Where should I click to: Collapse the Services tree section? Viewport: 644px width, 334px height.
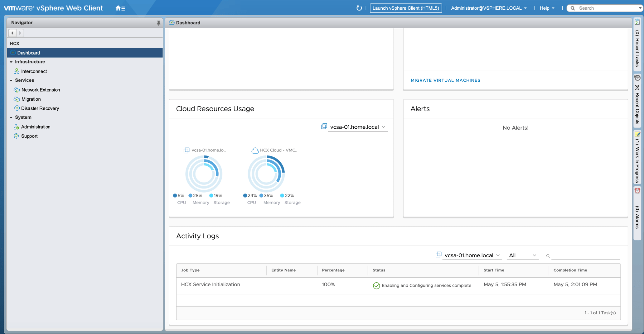11,80
